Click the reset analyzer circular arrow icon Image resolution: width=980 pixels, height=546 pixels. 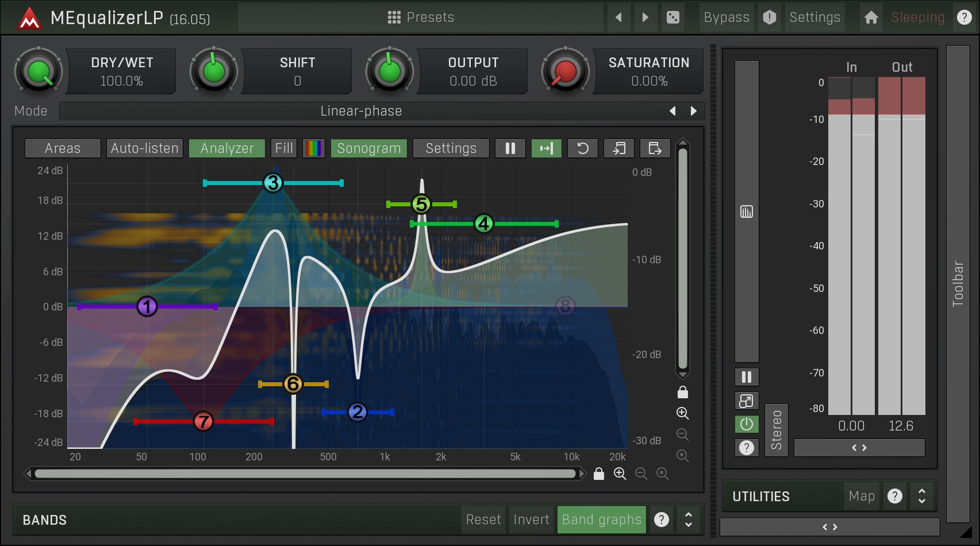coord(583,148)
